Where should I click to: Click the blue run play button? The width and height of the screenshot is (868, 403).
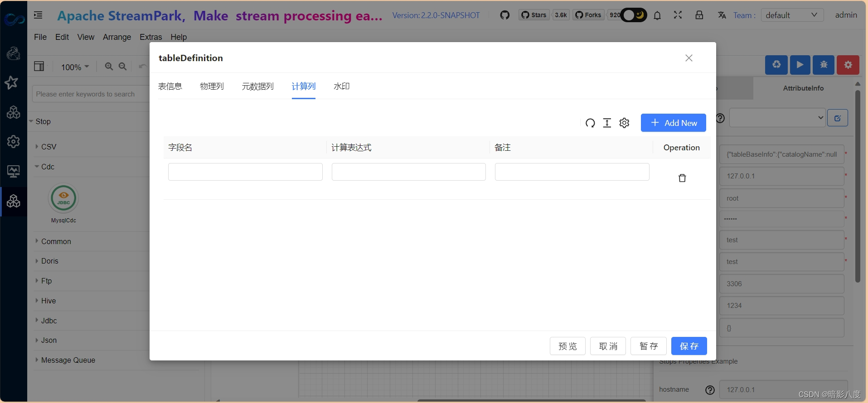(800, 65)
